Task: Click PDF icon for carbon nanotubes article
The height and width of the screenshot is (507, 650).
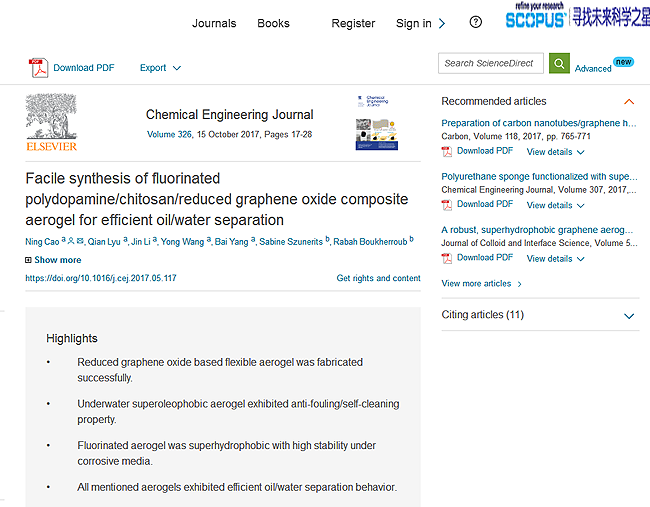Action: pyautogui.click(x=447, y=152)
